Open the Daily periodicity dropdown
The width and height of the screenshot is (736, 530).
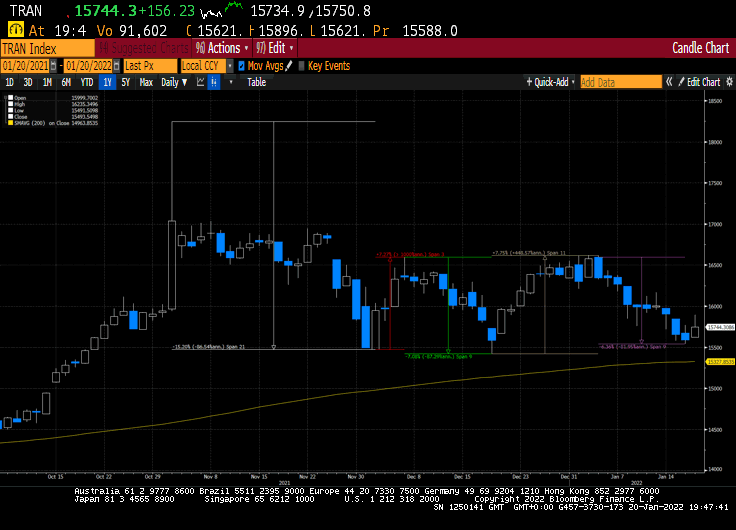(x=174, y=82)
